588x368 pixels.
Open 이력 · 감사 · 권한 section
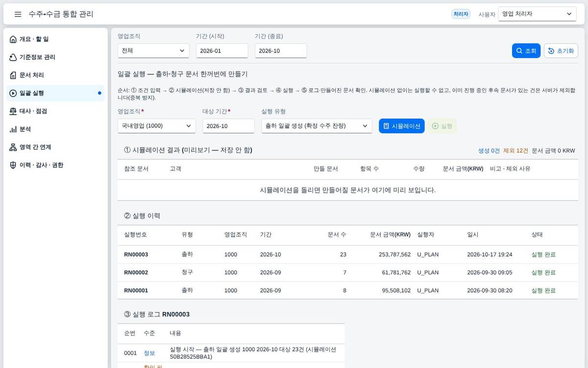click(x=55, y=165)
